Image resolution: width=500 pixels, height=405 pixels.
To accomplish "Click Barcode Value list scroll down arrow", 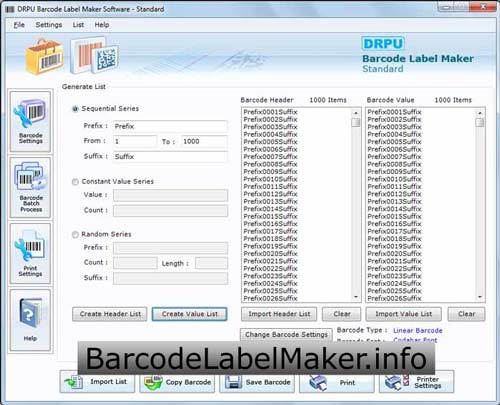I will [480, 296].
